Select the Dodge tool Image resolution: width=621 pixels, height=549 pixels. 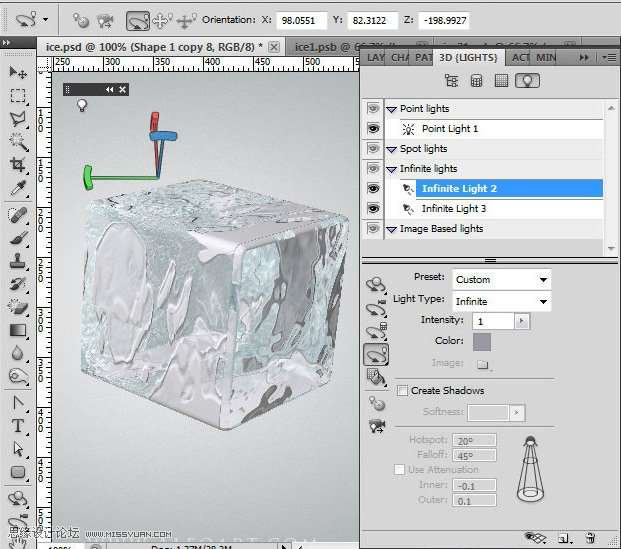coord(18,376)
